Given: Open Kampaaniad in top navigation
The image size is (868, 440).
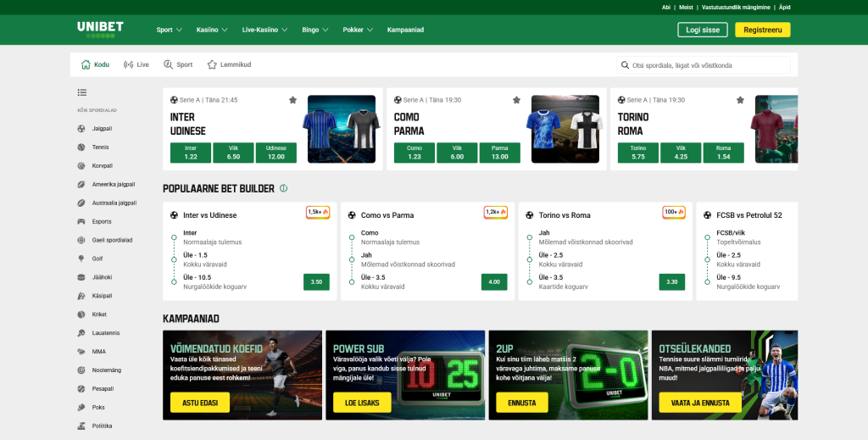Looking at the screenshot, I should point(405,30).
